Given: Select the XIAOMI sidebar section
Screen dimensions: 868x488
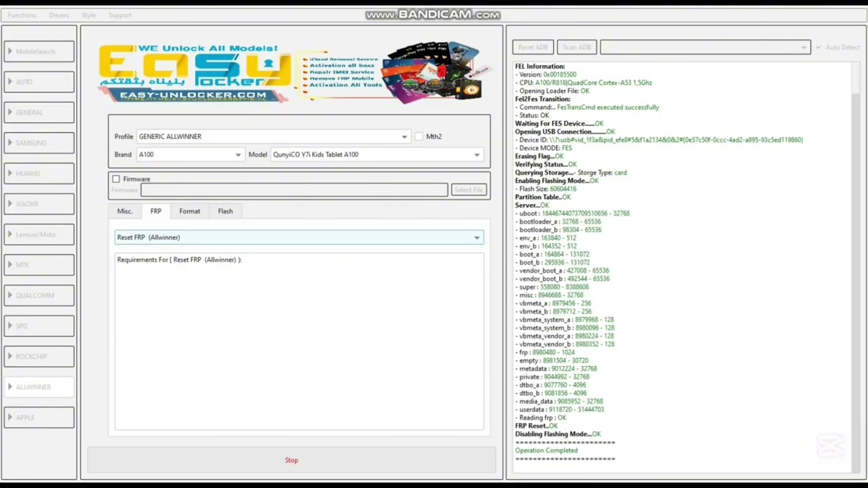Looking at the screenshot, I should pyautogui.click(x=39, y=204).
